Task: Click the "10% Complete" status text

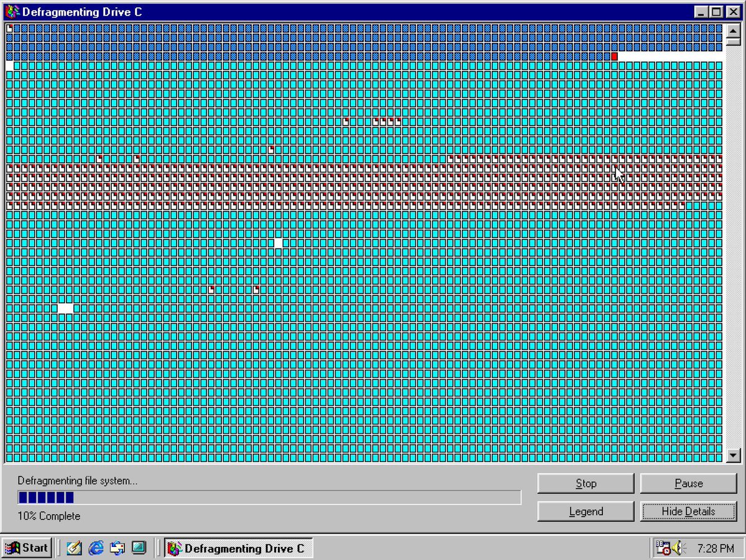Action: pos(49,516)
